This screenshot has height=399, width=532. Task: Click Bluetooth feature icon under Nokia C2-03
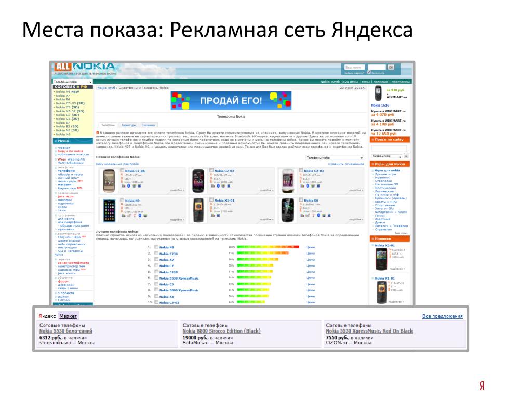click(308, 186)
